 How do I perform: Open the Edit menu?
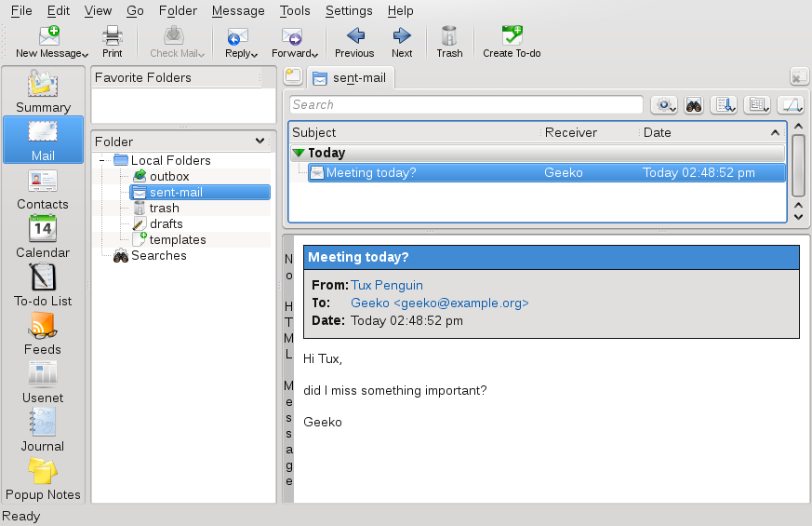tap(58, 11)
